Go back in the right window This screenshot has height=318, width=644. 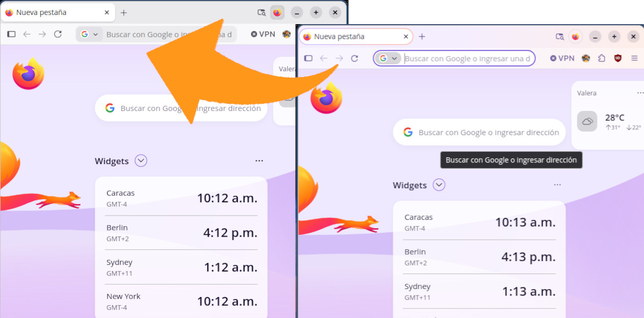324,58
